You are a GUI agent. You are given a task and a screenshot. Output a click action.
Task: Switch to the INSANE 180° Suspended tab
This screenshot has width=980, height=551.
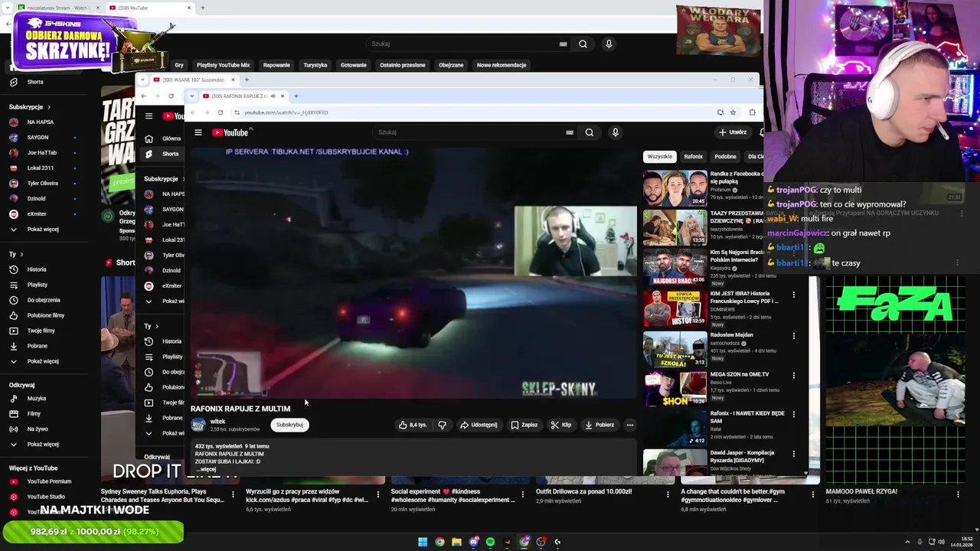click(x=193, y=80)
